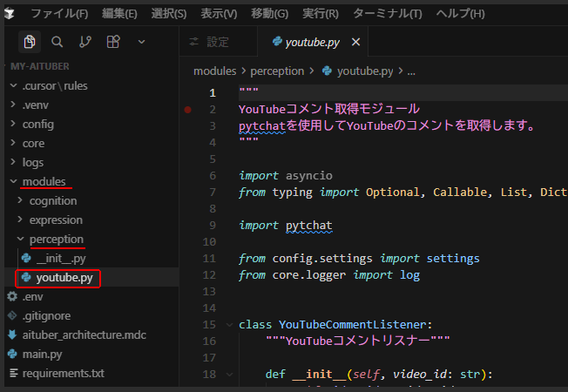Image resolution: width=568 pixels, height=392 pixels.
Task: Click the perception breadcrumb segment
Action: pyautogui.click(x=277, y=71)
